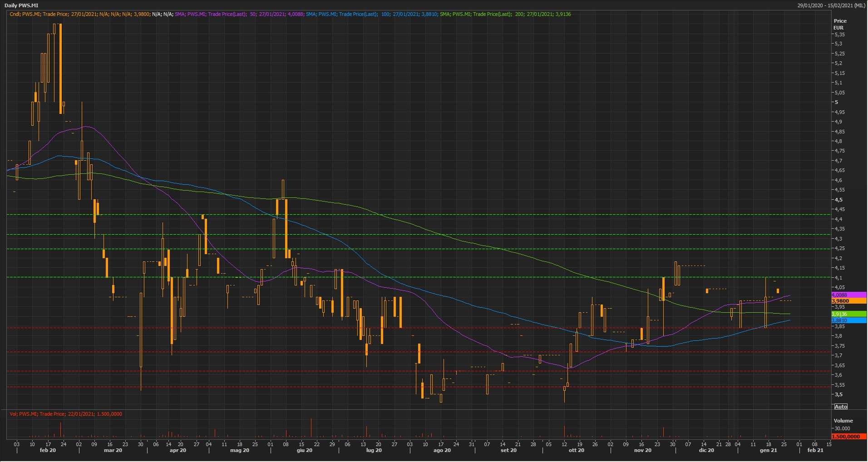The width and height of the screenshot is (868, 462).
Task: Click the 'ott 20' month on time axis
Action: click(576, 451)
